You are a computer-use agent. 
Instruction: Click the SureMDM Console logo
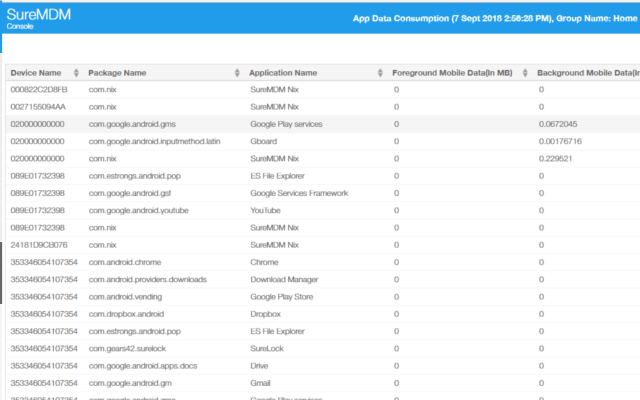[38, 18]
